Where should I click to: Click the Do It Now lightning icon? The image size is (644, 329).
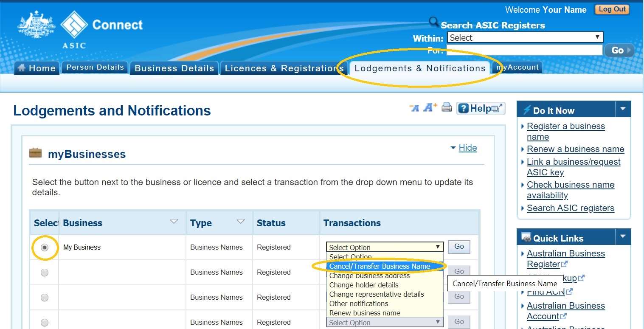[x=527, y=110]
